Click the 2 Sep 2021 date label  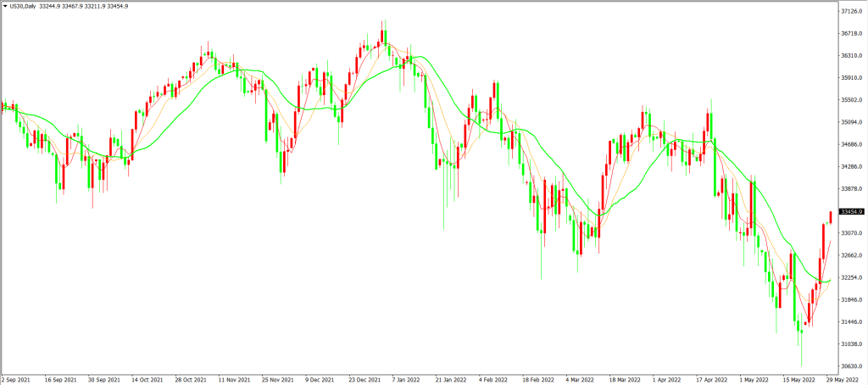coord(16,381)
